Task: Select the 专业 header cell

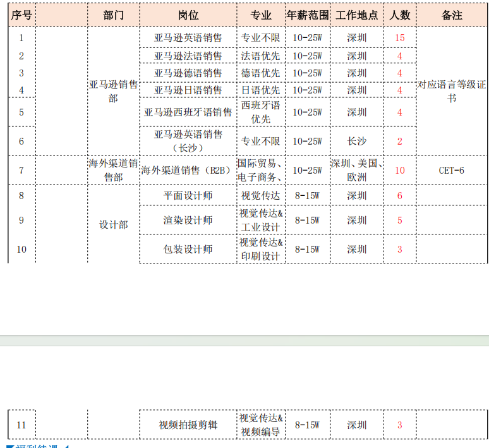Action: click(261, 15)
